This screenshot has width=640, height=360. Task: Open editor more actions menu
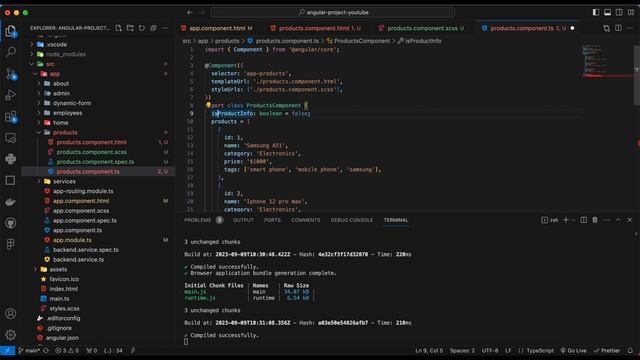tap(630, 28)
